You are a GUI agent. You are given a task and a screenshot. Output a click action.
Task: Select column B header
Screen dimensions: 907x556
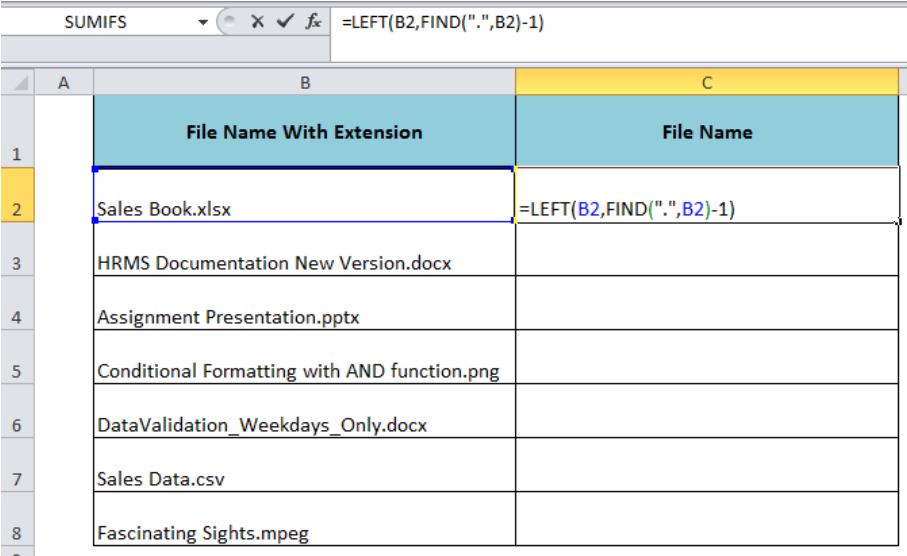[x=304, y=83]
